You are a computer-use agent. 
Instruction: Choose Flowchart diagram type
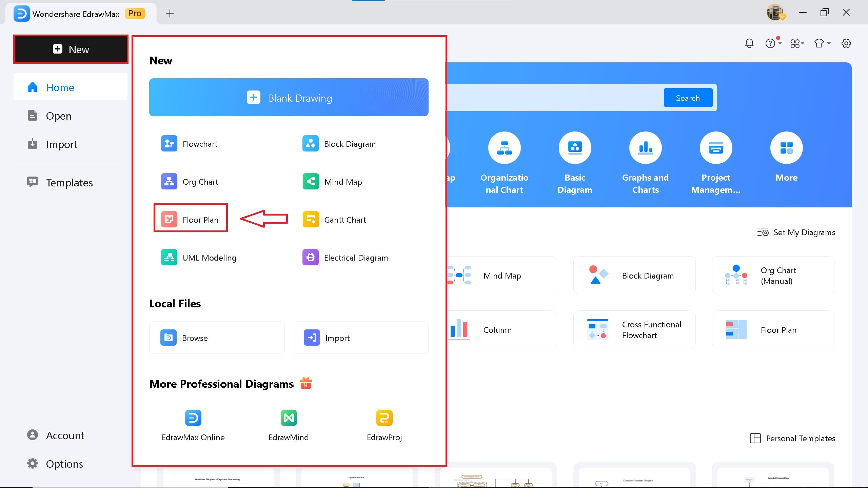click(189, 144)
